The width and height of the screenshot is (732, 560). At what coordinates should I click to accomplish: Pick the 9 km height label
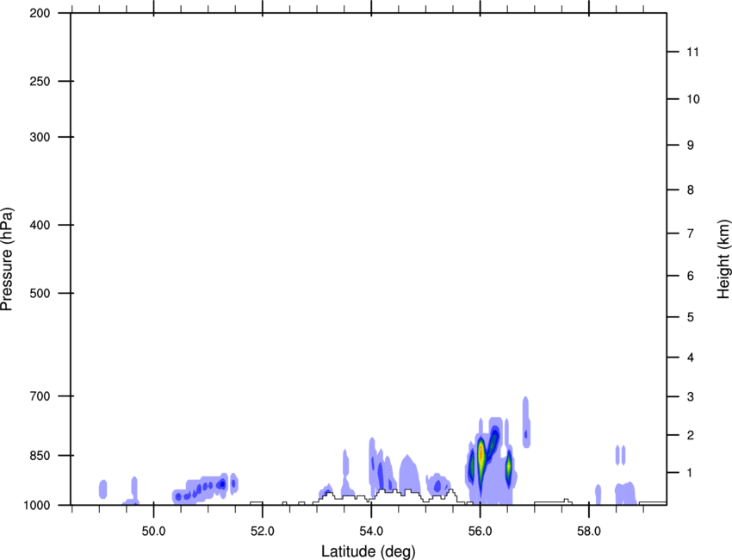691,146
